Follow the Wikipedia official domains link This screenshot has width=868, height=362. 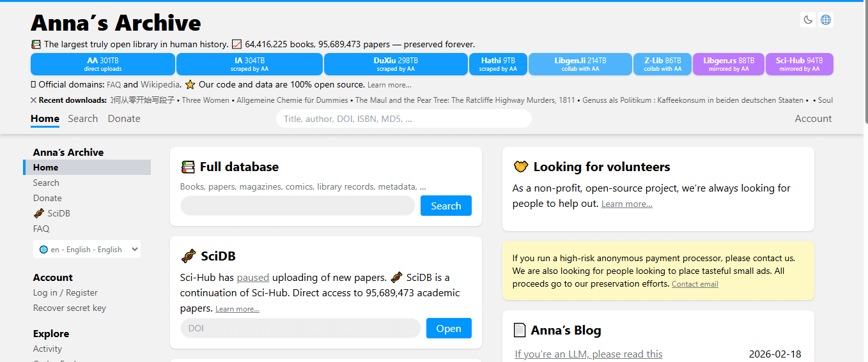pos(160,84)
